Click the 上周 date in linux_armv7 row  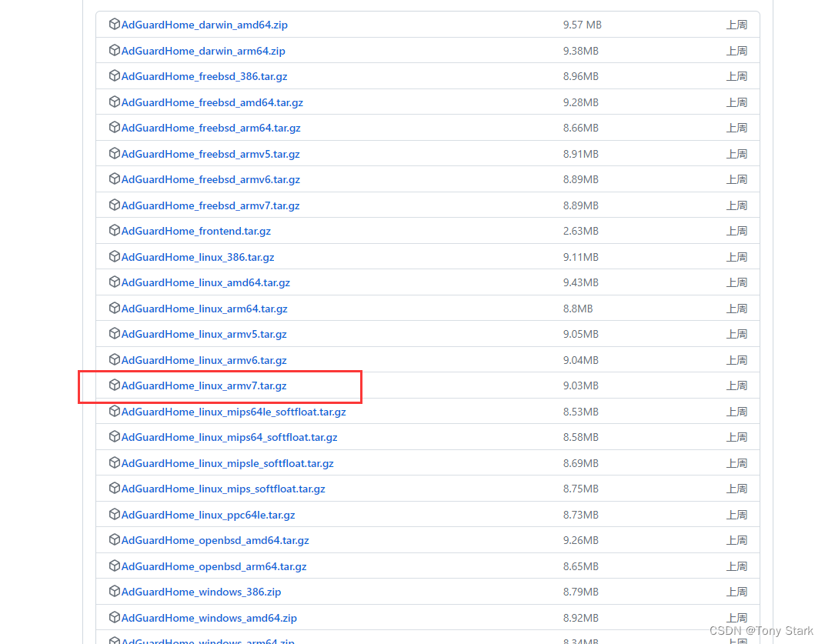pos(736,385)
